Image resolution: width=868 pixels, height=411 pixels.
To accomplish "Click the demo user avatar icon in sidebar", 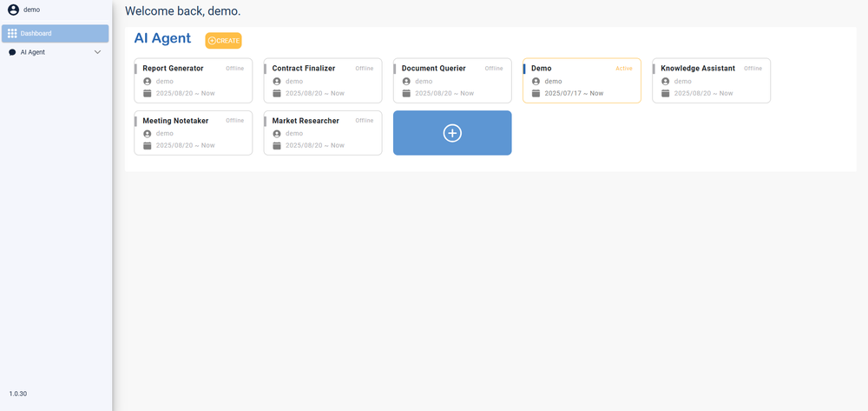I will (13, 10).
